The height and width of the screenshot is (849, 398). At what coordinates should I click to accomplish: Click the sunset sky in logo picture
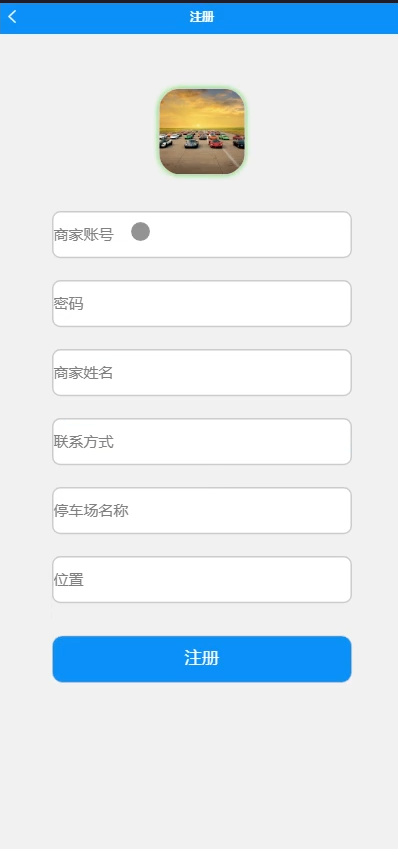[x=202, y=108]
